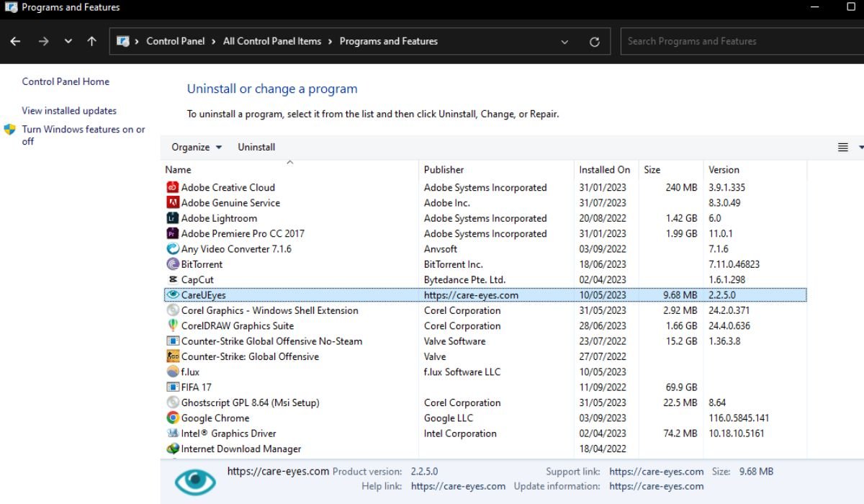Open Control Panel Home link
This screenshot has height=504, width=864.
(x=66, y=81)
